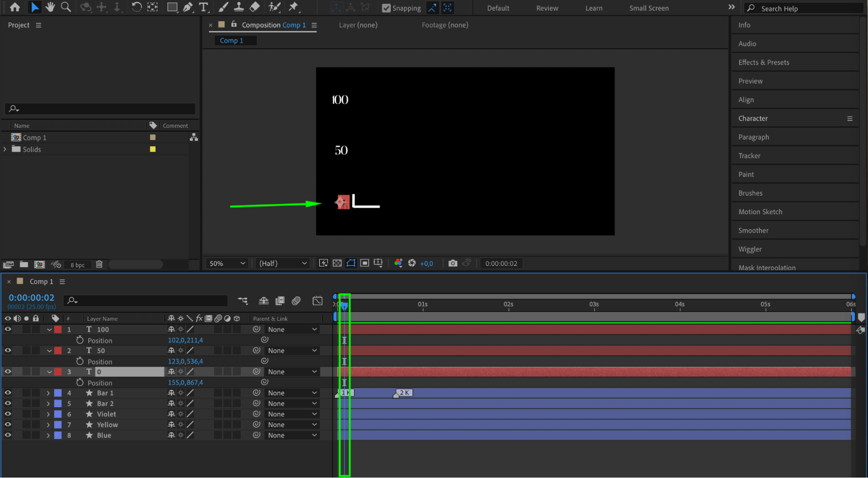Select the Puppet Pin tool
The width and height of the screenshot is (868, 478).
coord(294,7)
